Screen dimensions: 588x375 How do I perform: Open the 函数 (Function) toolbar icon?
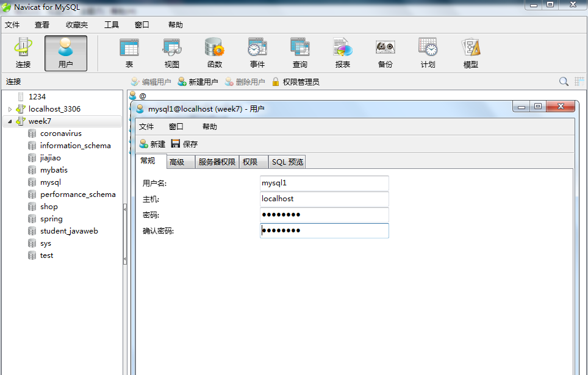(215, 53)
